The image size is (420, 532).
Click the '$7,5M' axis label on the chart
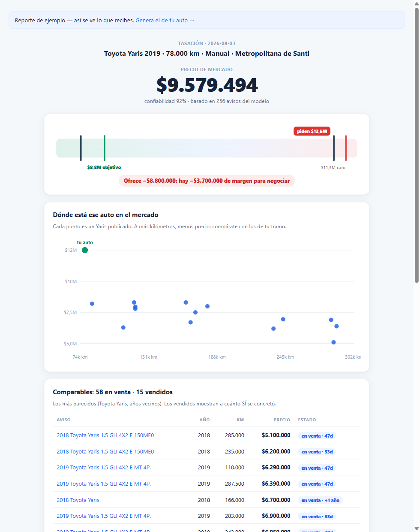[70, 312]
